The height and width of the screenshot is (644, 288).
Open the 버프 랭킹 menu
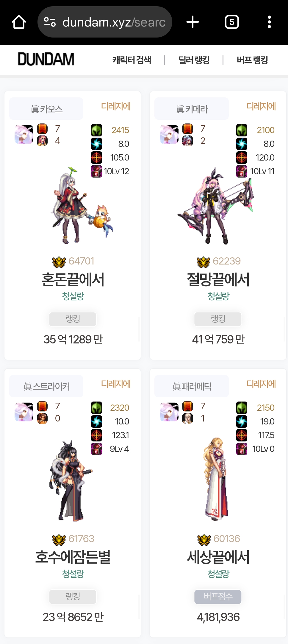(x=252, y=60)
